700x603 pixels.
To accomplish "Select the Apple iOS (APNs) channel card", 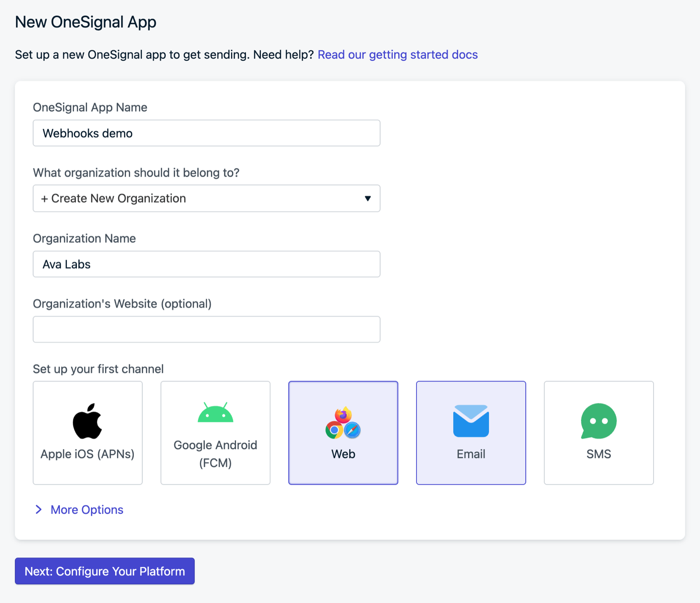I will tap(87, 433).
